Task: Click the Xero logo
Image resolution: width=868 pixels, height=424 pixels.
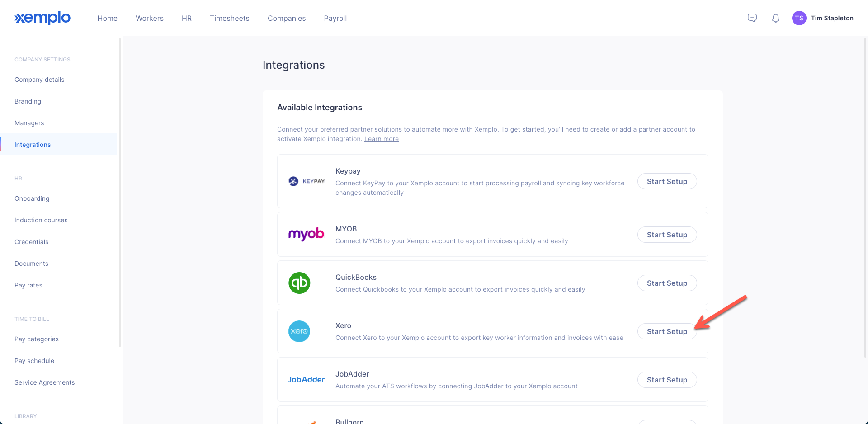Action: pyautogui.click(x=299, y=331)
